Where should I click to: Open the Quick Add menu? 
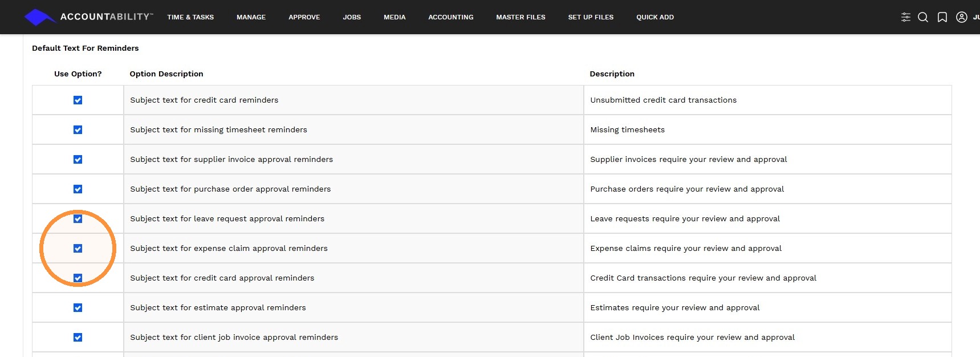[x=655, y=17]
